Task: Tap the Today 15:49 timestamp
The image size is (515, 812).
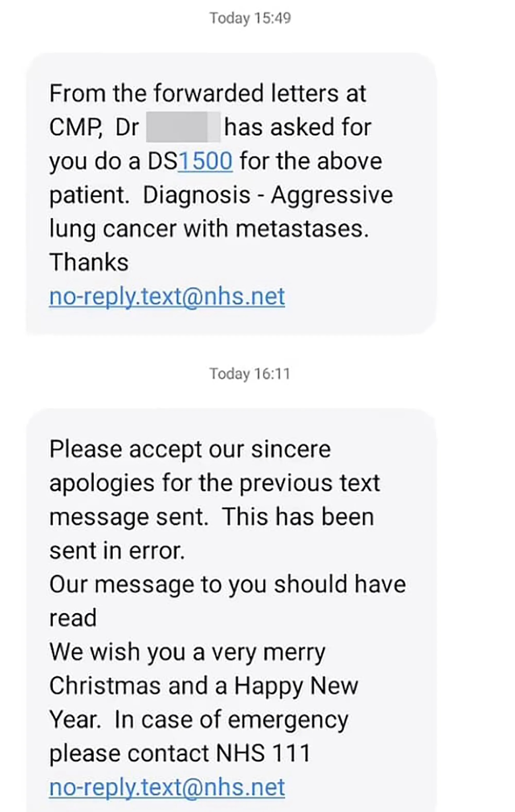Action: [x=250, y=18]
